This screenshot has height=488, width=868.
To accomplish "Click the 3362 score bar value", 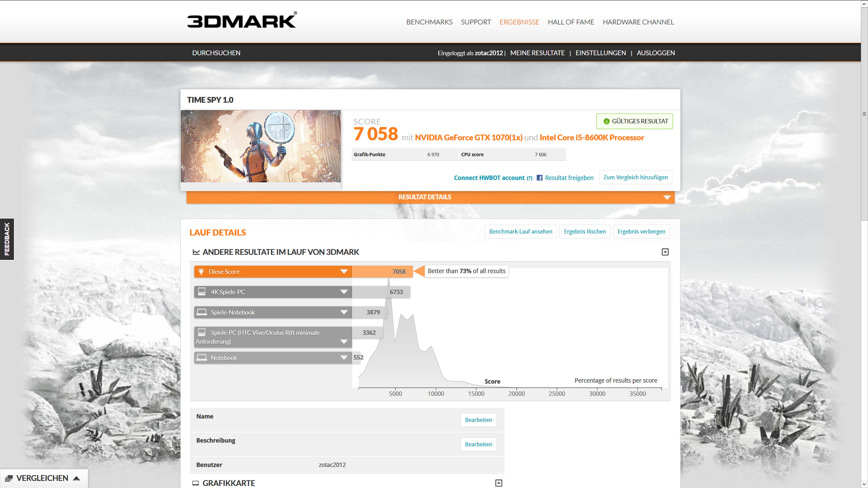I will (369, 332).
